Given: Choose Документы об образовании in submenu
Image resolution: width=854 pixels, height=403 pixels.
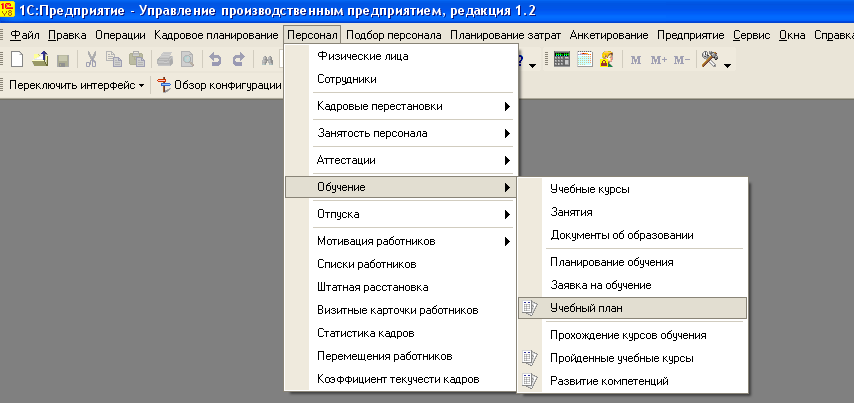Looking at the screenshot, I should (x=632, y=235).
